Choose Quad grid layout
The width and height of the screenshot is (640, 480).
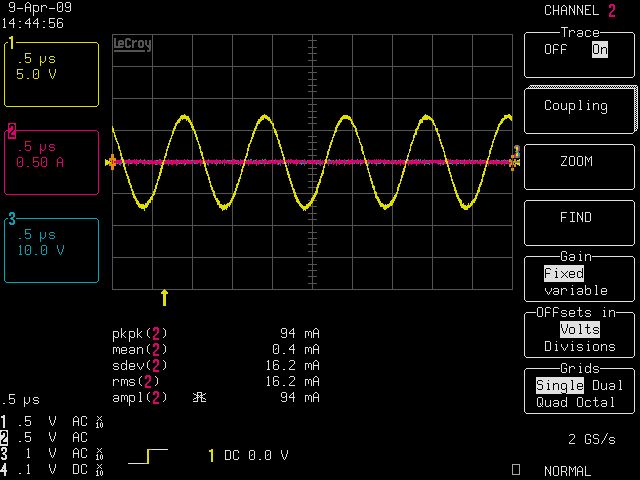(552, 402)
